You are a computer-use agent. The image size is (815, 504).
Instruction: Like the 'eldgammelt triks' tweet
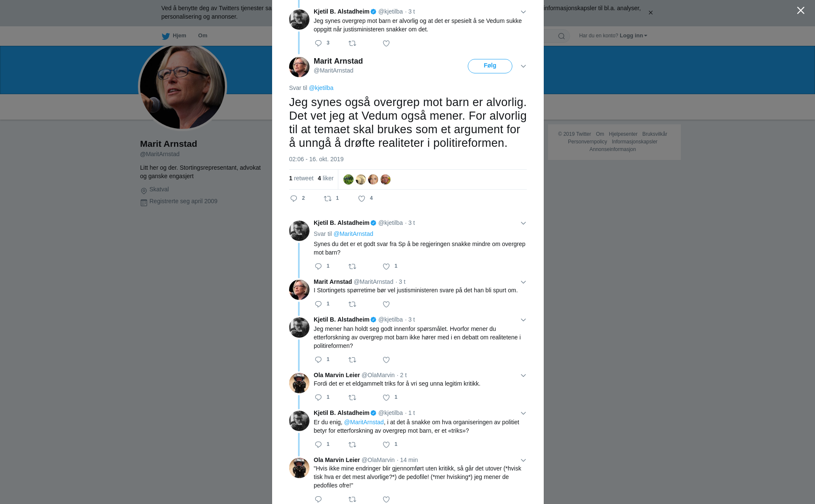point(386,398)
